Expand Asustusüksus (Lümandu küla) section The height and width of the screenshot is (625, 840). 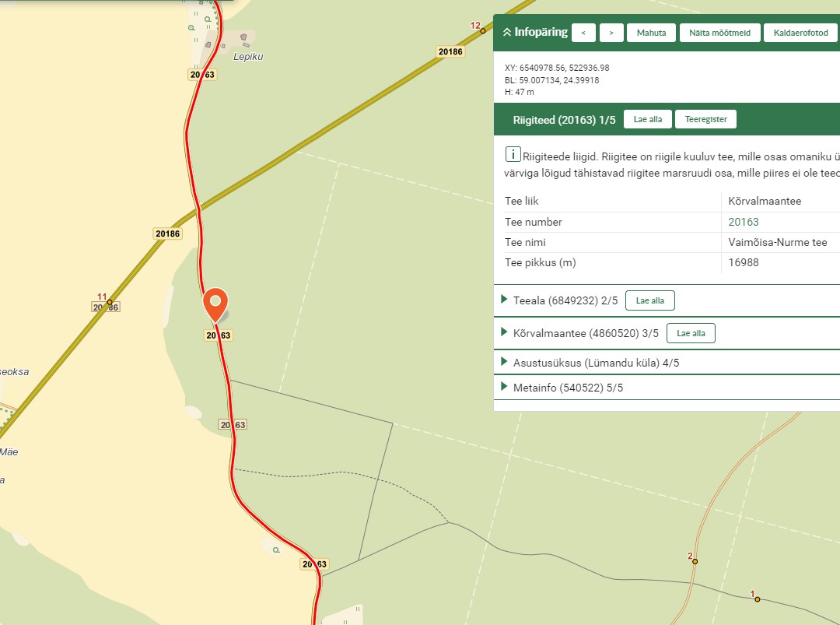pos(590,363)
